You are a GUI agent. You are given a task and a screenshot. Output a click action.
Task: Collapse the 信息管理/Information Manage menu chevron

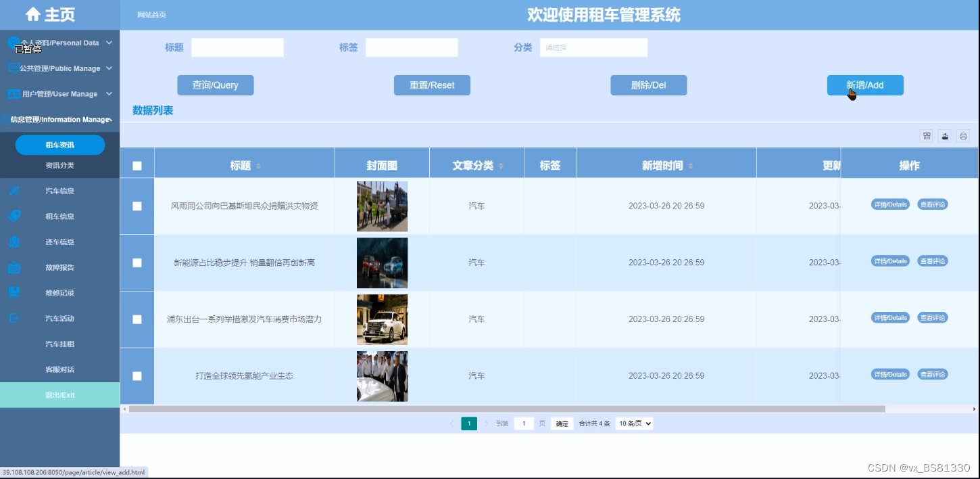tap(109, 120)
